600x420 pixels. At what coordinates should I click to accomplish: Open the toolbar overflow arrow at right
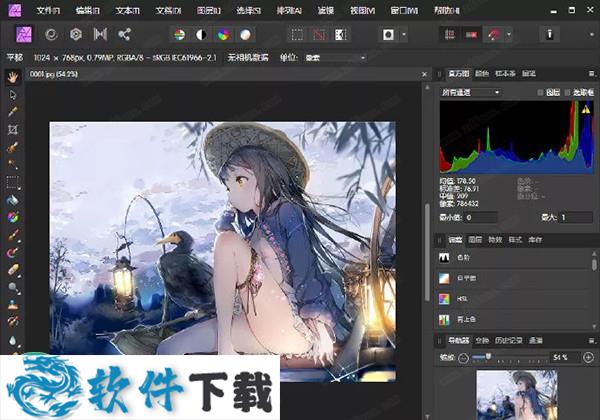point(592,35)
